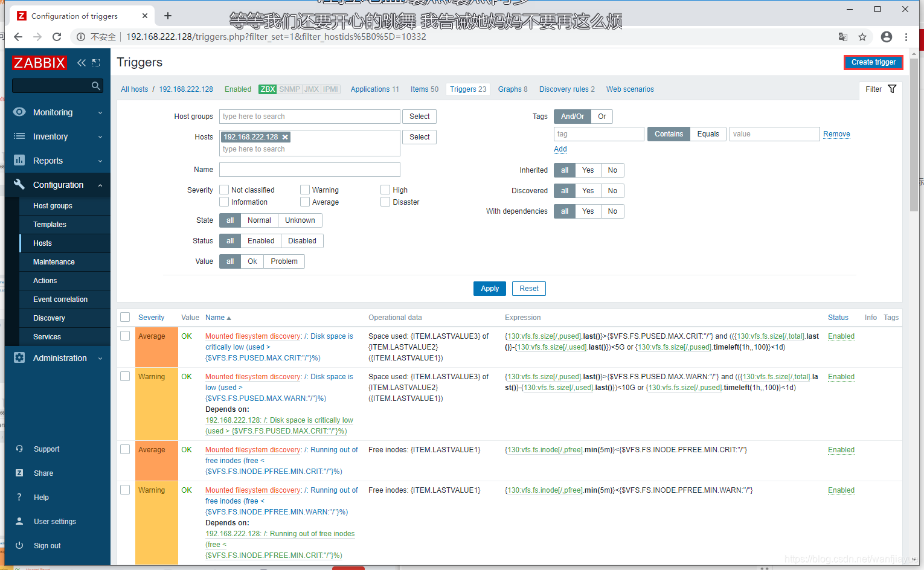Image resolution: width=924 pixels, height=570 pixels.
Task: Open the Items 50 tab
Action: [425, 89]
